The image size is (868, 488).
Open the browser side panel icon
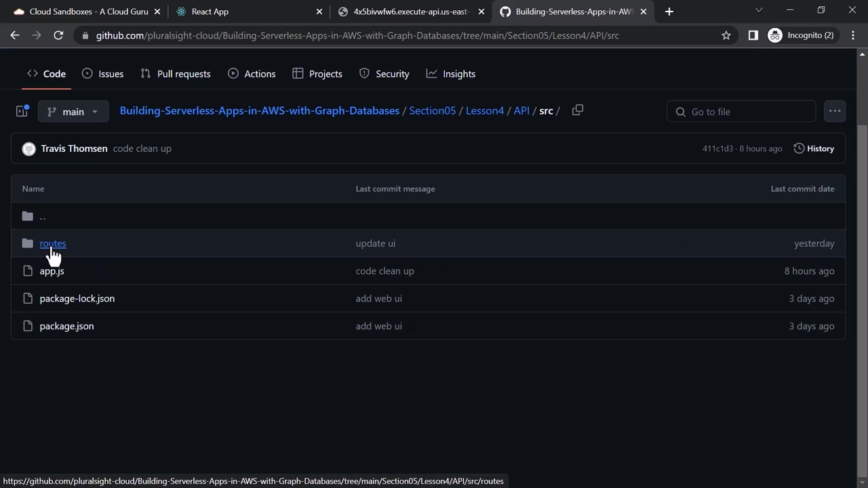point(753,35)
